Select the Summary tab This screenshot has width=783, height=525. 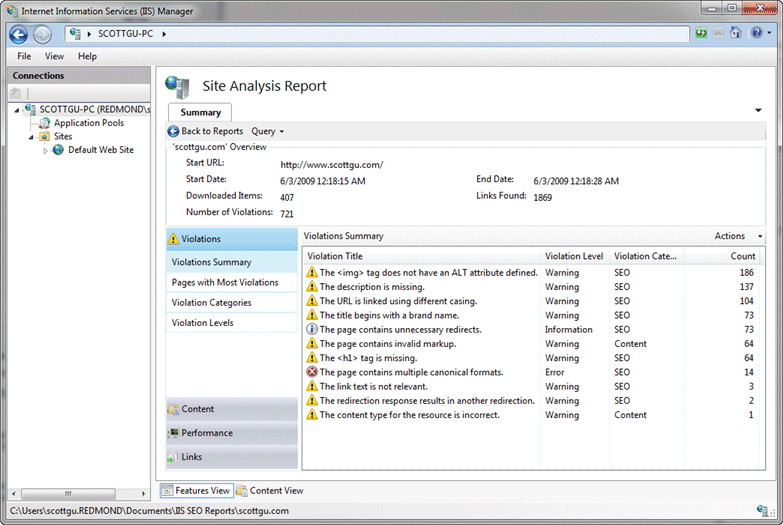pos(200,112)
